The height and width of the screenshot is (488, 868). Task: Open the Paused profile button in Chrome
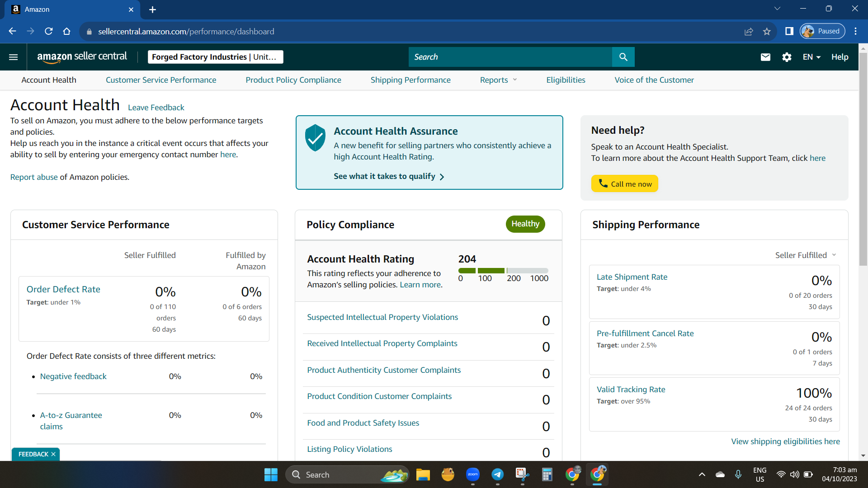[822, 31]
